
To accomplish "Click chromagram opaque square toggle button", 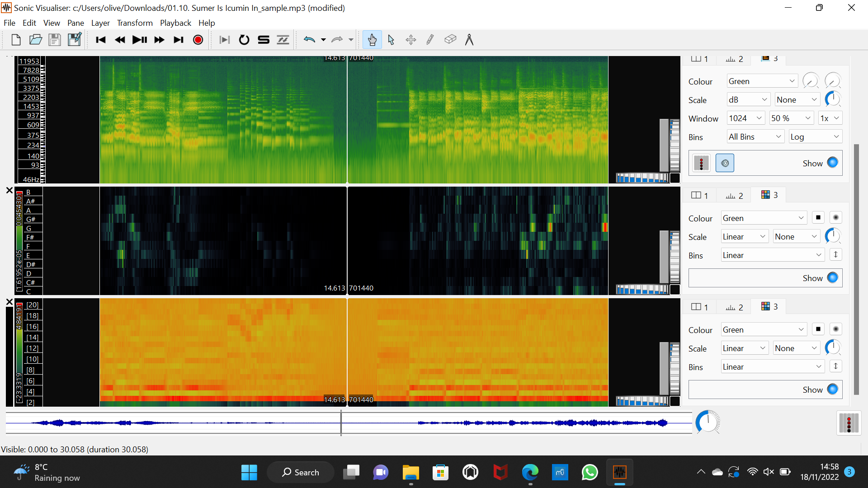I will [818, 218].
